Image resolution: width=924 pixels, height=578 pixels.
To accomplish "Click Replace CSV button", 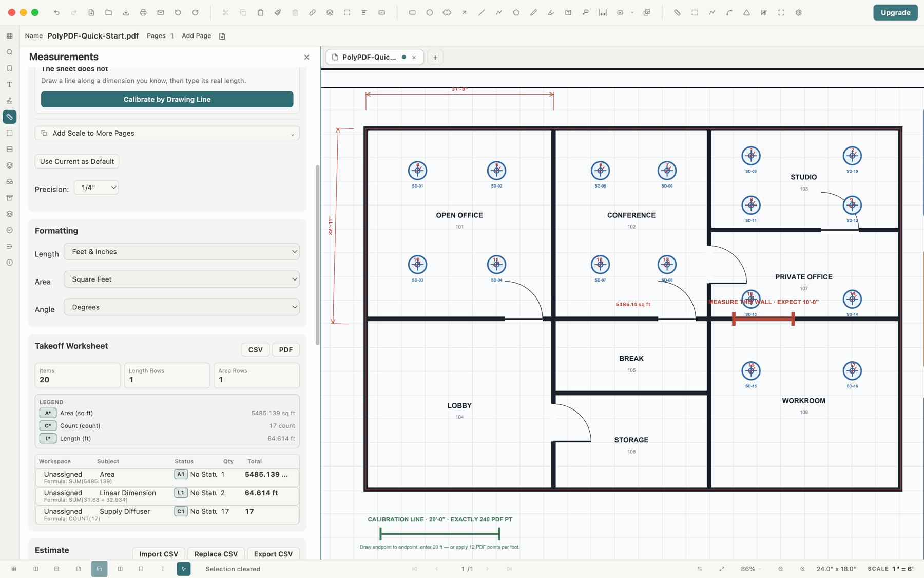I will pyautogui.click(x=216, y=554).
